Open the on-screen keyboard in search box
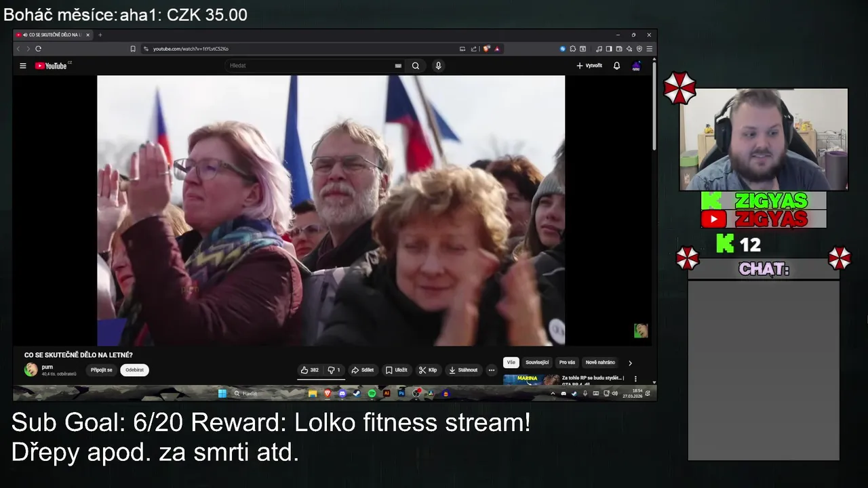868x488 pixels. coord(398,66)
